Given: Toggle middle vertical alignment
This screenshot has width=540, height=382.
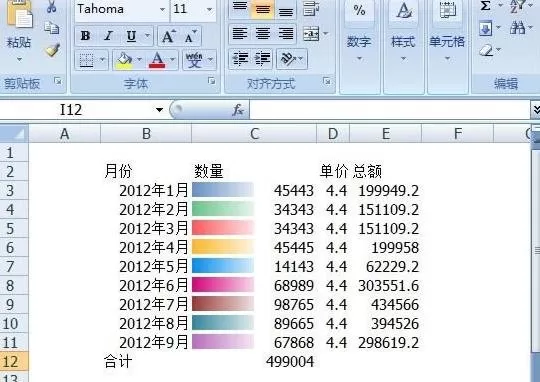Looking at the screenshot, I should click(x=263, y=8).
